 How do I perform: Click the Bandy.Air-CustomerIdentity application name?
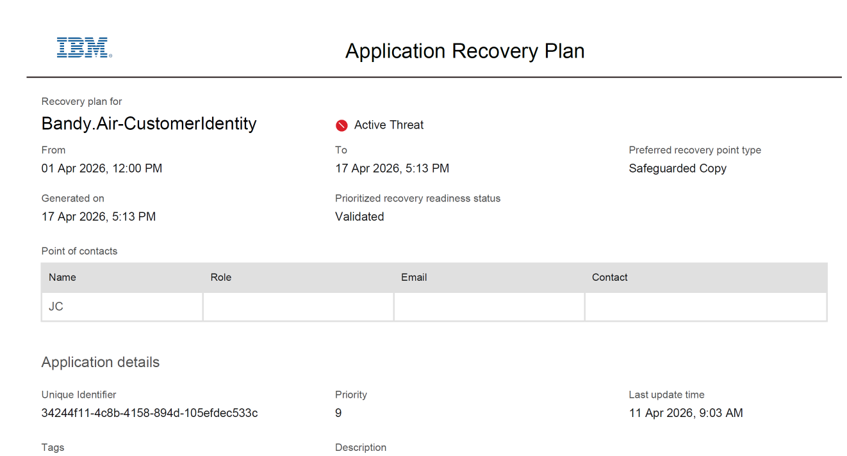coord(149,124)
